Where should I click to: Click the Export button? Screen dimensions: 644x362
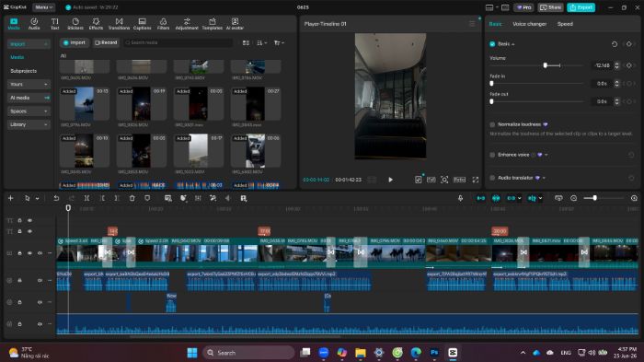(x=581, y=7)
